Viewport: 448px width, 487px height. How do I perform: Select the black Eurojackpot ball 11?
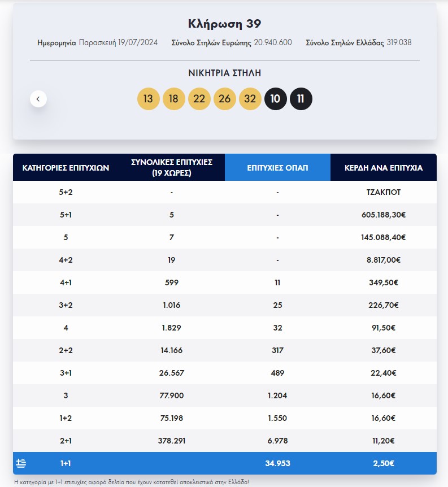pyautogui.click(x=301, y=98)
